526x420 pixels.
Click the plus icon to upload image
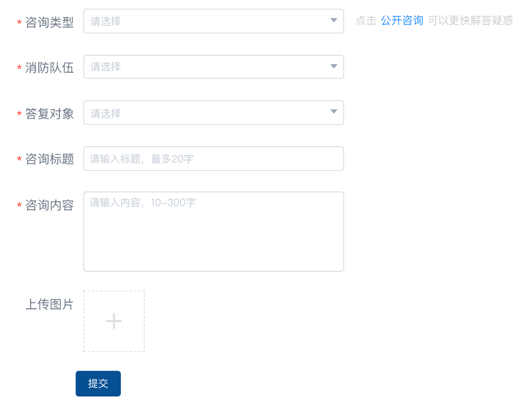(x=114, y=321)
